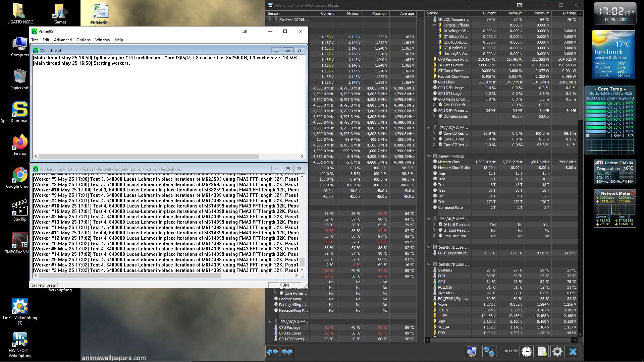Expand the GT Limit Reas... entry
This screenshot has width=644, height=362.
[434, 230]
